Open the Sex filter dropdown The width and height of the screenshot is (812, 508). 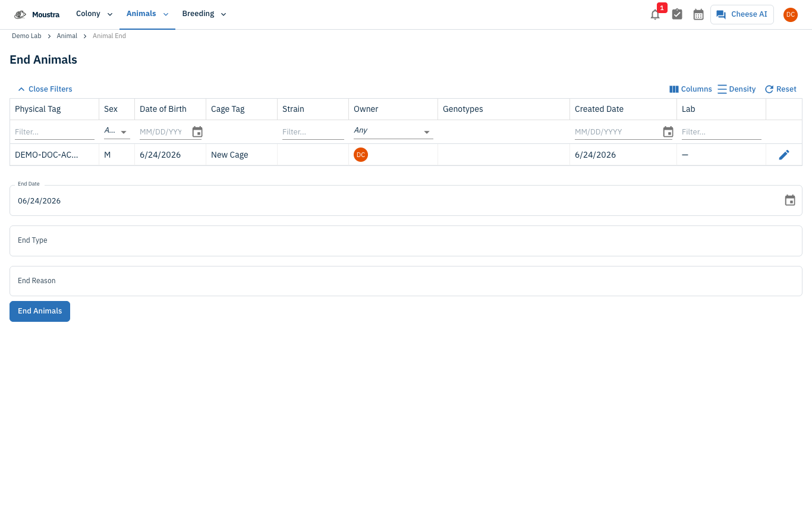point(117,131)
